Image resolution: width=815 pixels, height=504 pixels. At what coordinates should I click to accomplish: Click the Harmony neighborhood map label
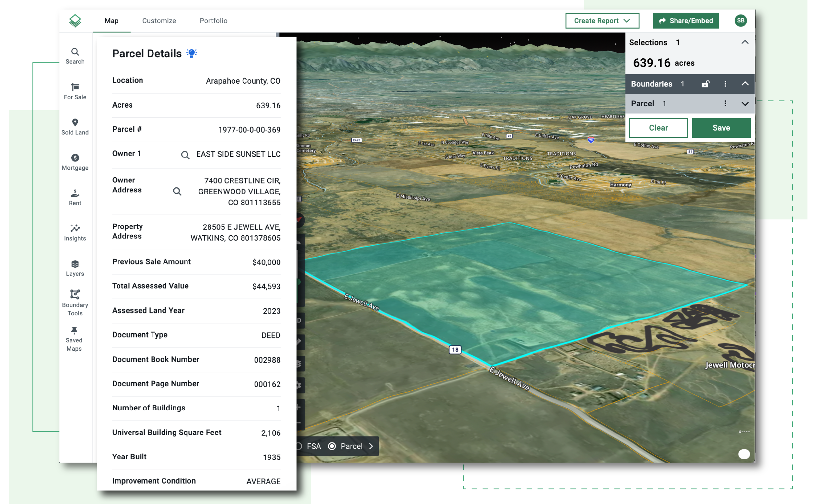point(621,185)
